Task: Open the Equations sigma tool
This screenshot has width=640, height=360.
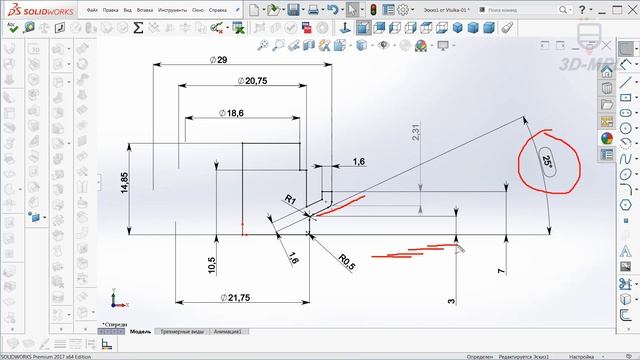Action: 138,28
